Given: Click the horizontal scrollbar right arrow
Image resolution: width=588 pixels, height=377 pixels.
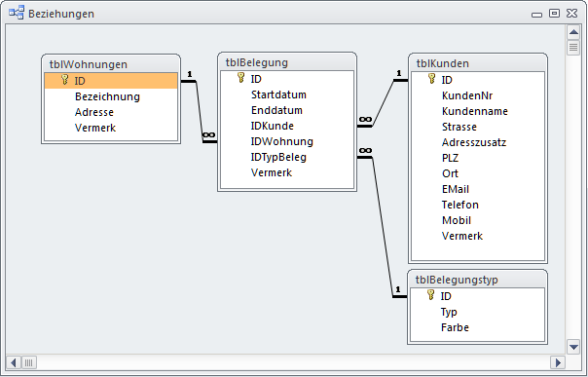Looking at the screenshot, I should [558, 362].
